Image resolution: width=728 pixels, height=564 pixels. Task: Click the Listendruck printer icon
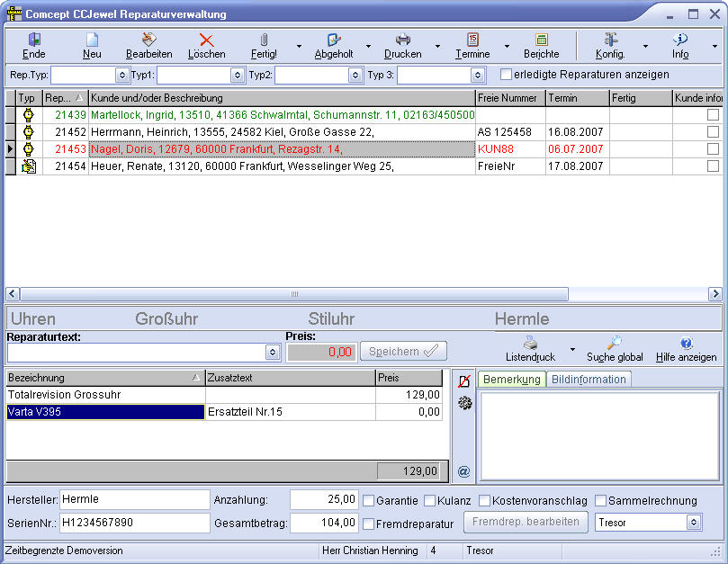click(x=531, y=343)
